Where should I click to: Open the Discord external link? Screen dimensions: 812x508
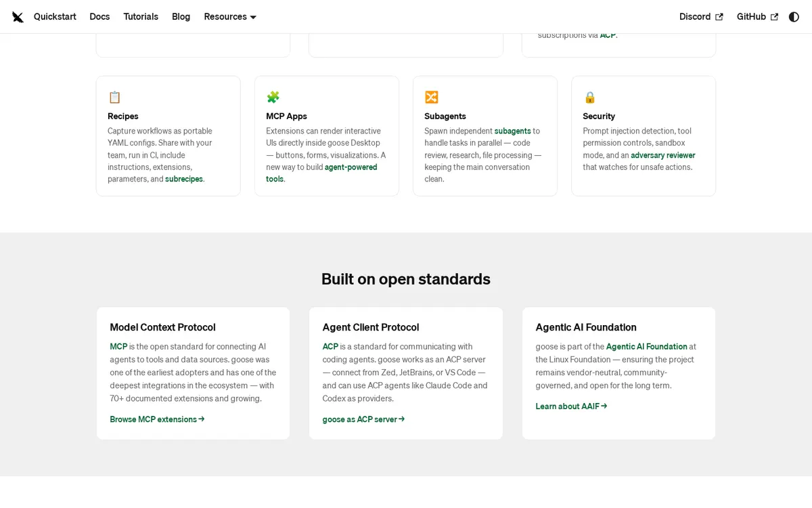[x=701, y=17]
